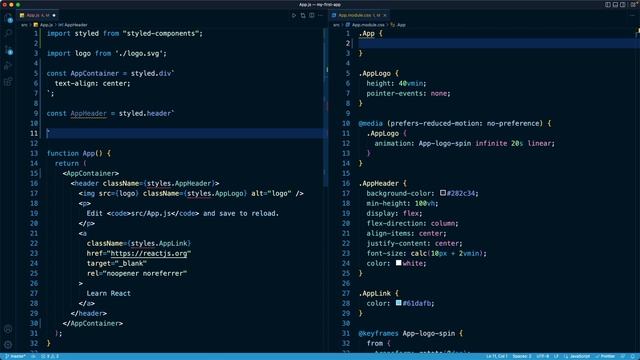The width and height of the screenshot is (640, 360).
Task: Open the Source Control view
Action: pos(8,50)
